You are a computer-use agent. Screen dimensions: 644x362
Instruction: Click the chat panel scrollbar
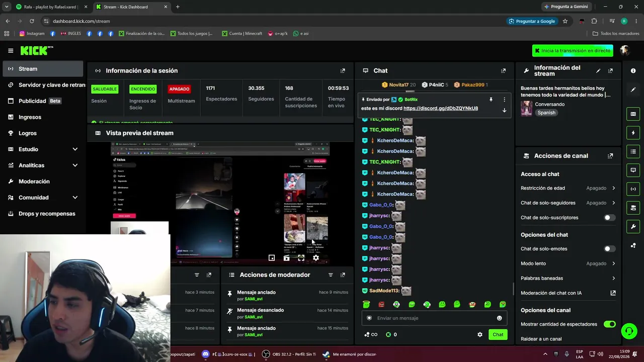point(513,289)
